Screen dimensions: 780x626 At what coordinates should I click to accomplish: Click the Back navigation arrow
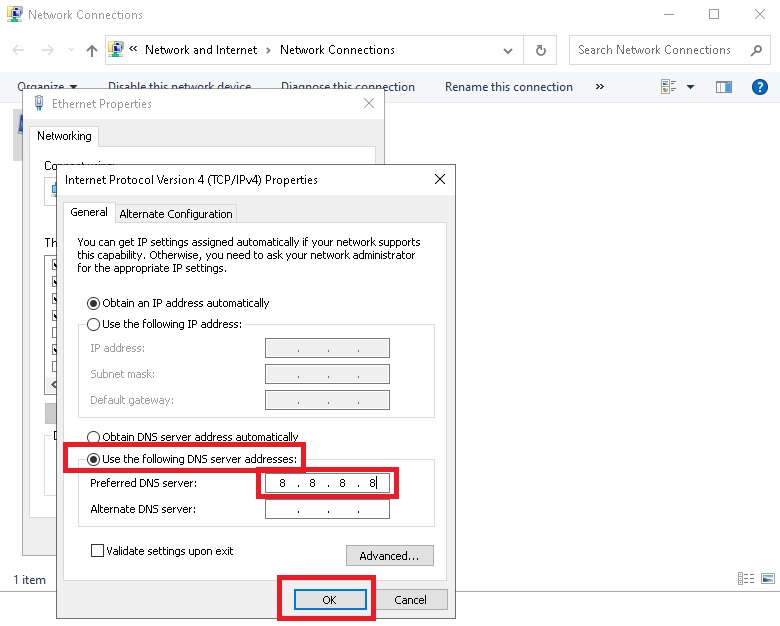point(19,50)
